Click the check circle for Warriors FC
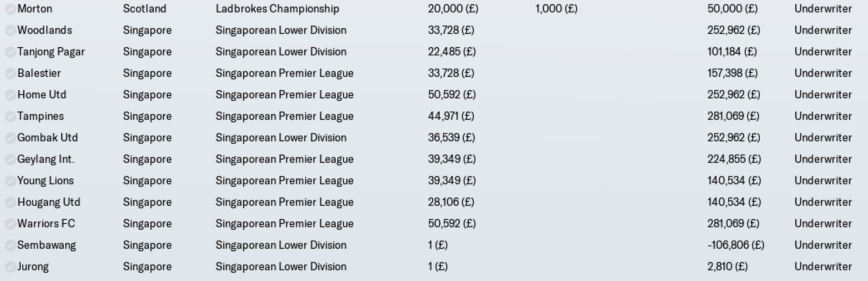 point(10,224)
